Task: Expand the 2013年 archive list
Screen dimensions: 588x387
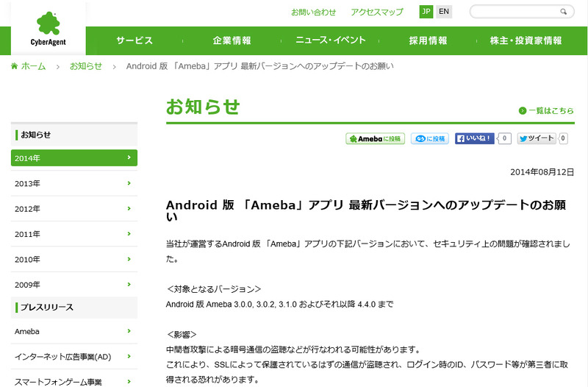Action: (x=73, y=183)
